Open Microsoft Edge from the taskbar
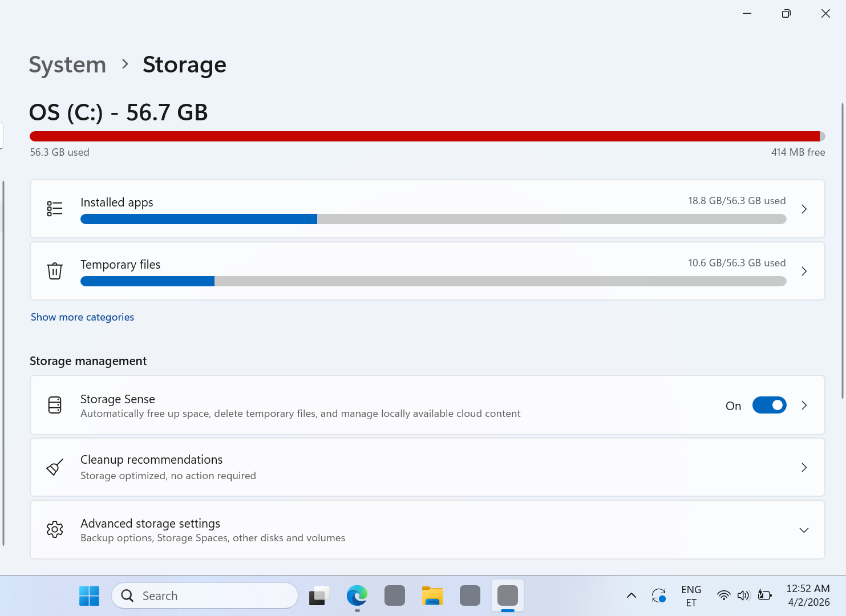 (357, 595)
